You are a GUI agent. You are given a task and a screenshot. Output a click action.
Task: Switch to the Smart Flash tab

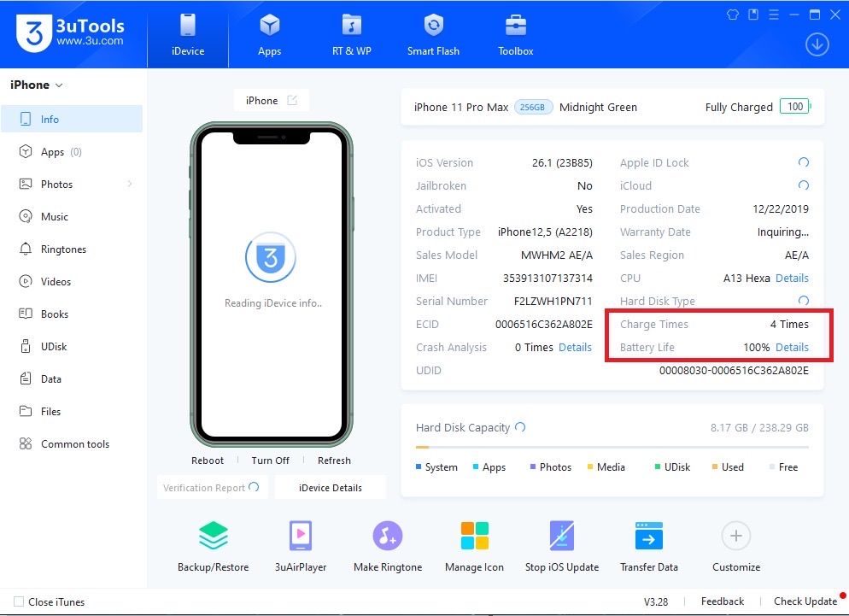433,34
